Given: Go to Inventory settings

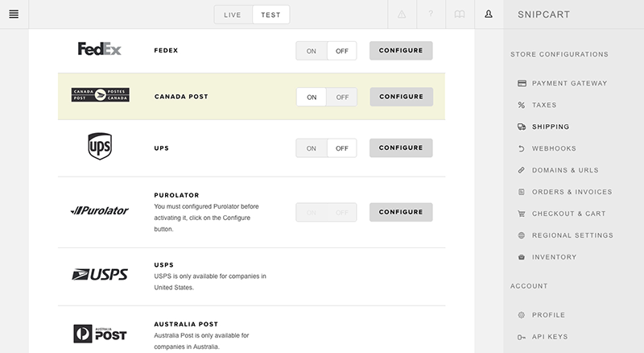Looking at the screenshot, I should [555, 257].
